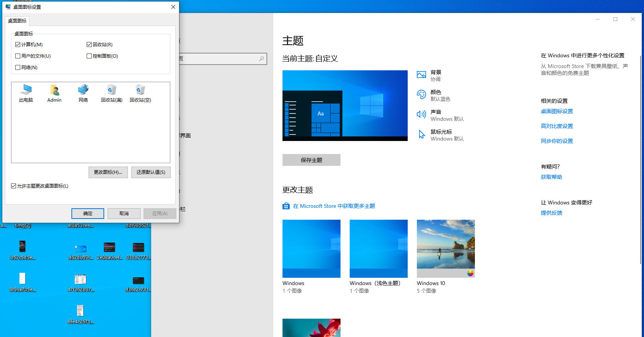The image size is (644, 337).
Task: Switch to the 桌面图标 tab
Action: coord(17,21)
